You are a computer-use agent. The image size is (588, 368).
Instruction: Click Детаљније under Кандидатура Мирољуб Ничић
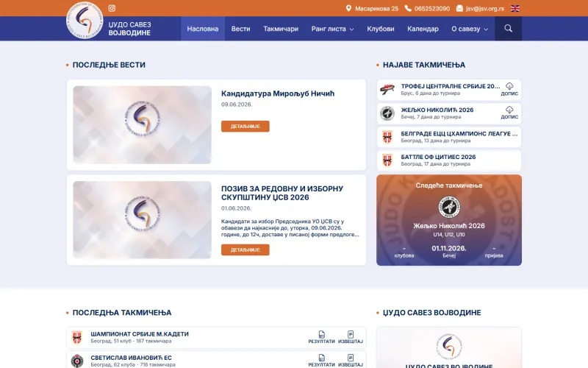[245, 126]
